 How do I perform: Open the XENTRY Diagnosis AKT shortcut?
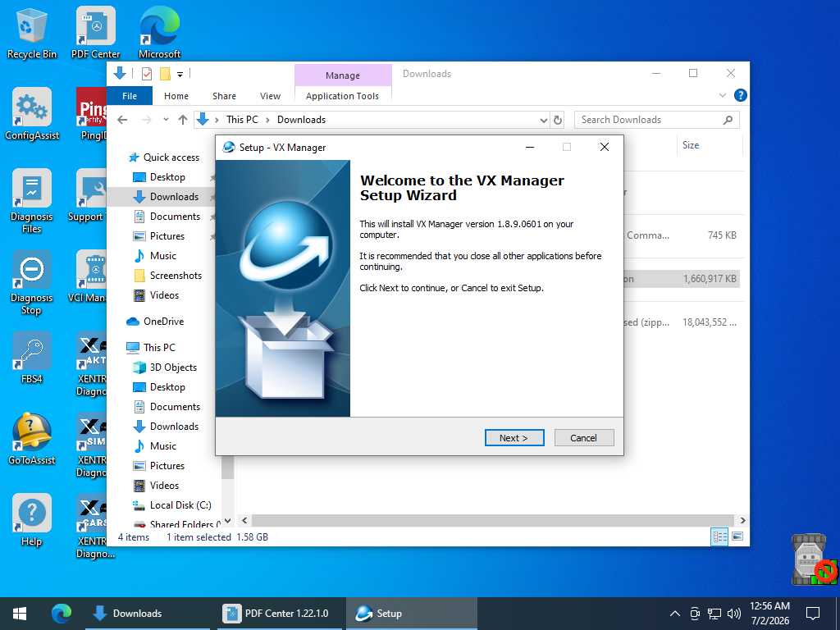pyautogui.click(x=92, y=364)
